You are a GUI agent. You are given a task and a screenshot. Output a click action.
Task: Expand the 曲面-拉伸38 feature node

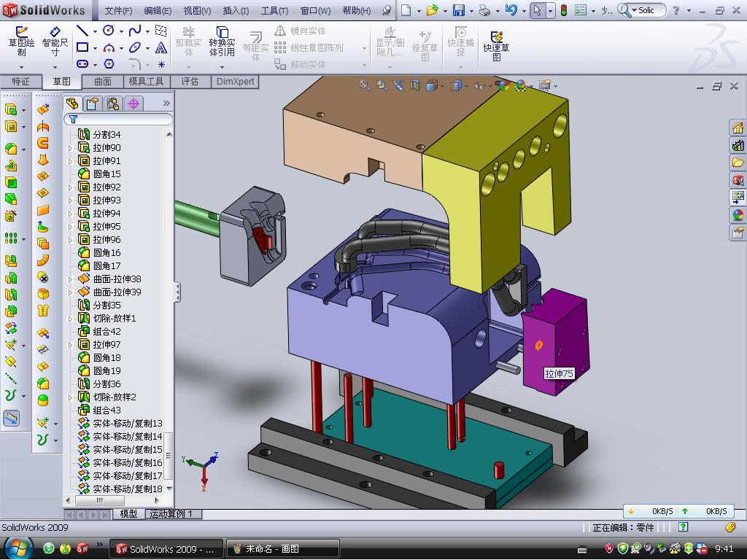[x=71, y=279]
